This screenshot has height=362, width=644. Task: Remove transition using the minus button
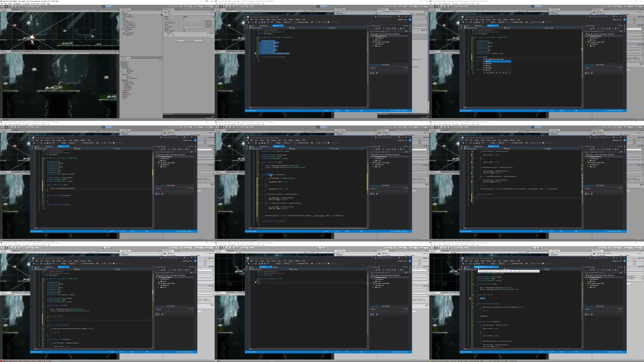click(x=212, y=38)
